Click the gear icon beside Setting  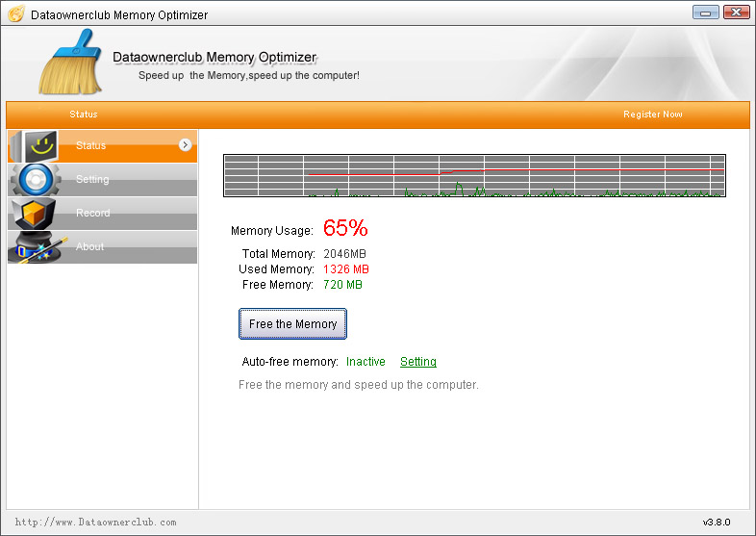35,180
